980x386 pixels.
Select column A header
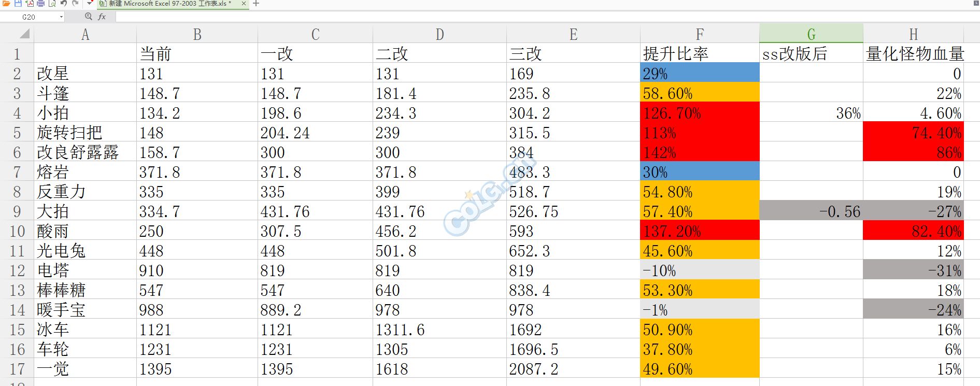click(x=85, y=34)
